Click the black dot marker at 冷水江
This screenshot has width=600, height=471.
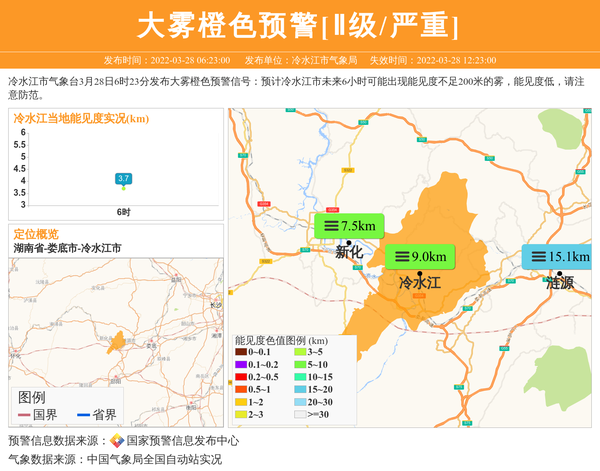420,274
